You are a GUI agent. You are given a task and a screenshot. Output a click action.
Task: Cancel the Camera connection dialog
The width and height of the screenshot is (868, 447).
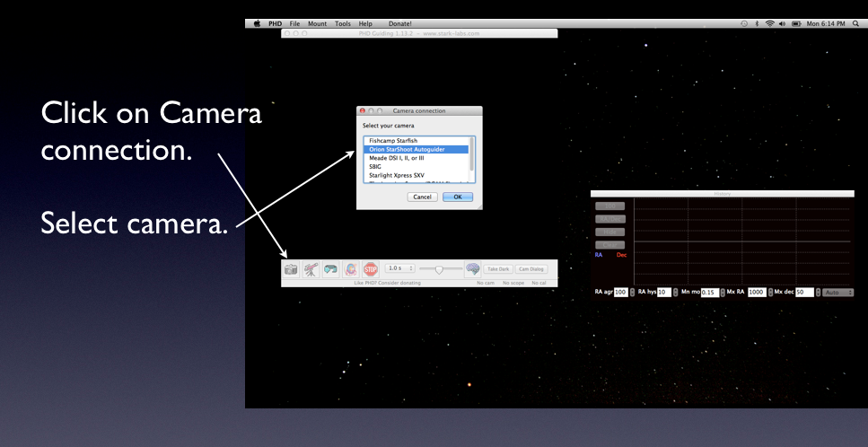422,197
